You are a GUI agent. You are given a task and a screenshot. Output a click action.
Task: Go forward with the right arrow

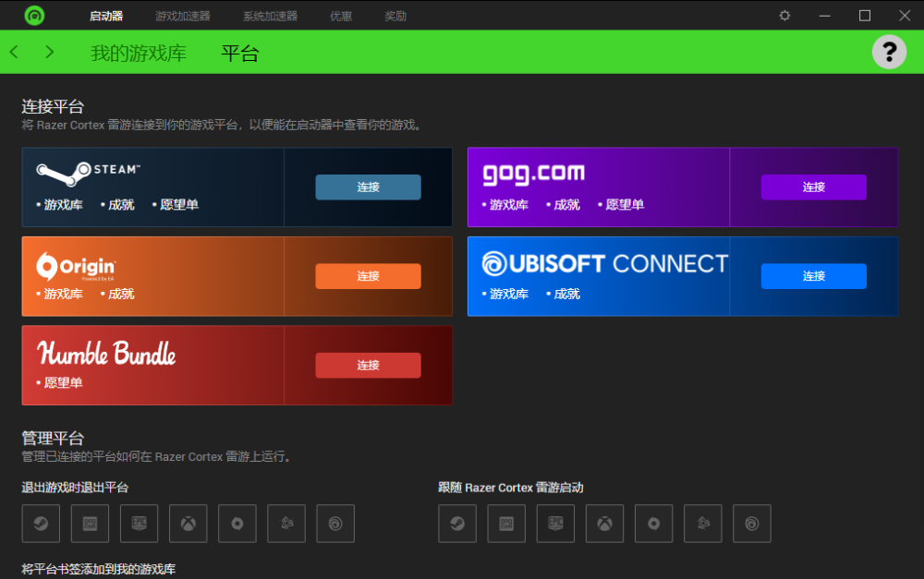pyautogui.click(x=50, y=52)
